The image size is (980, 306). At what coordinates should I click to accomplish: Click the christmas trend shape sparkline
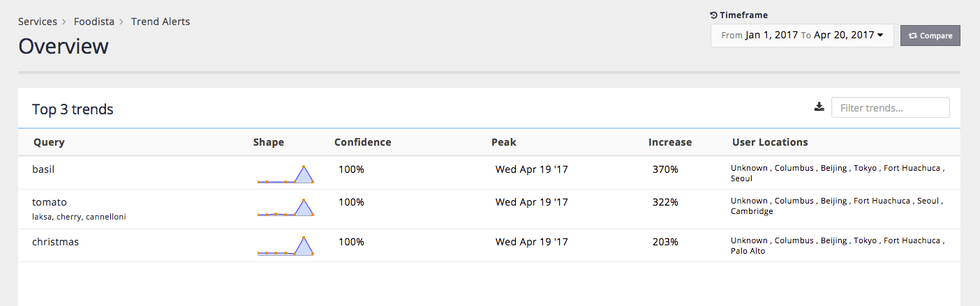tap(285, 246)
